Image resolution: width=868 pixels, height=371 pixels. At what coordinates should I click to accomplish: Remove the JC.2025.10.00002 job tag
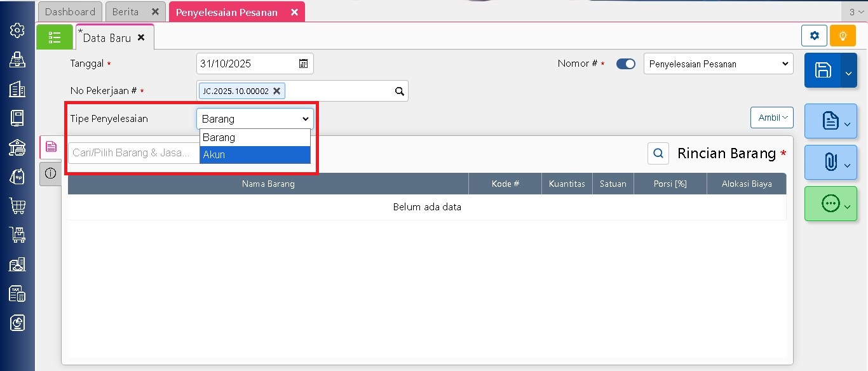point(276,91)
